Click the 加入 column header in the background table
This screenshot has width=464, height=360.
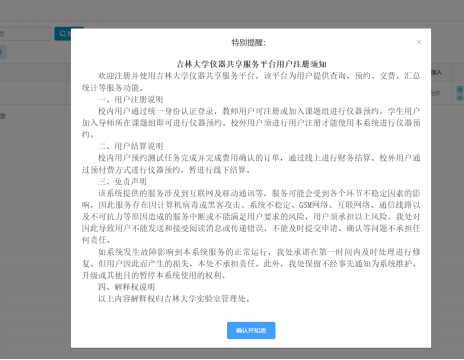436,72
